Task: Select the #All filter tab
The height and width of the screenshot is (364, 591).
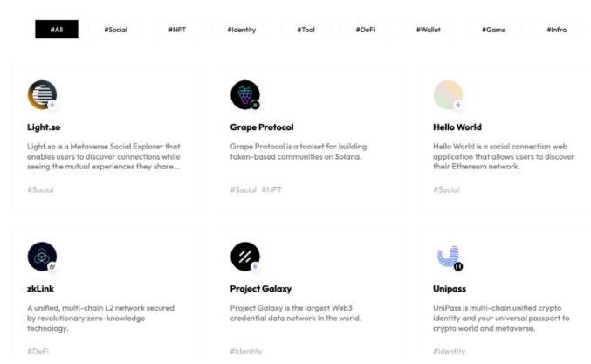Action: [57, 30]
